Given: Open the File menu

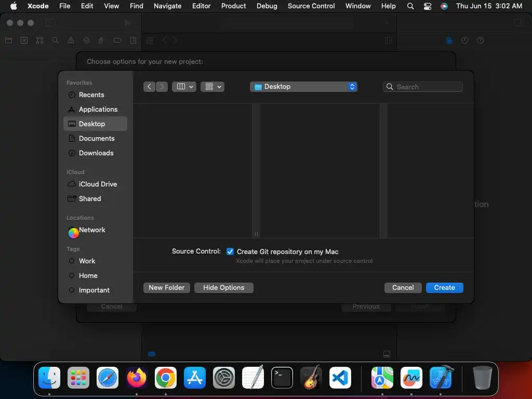Looking at the screenshot, I should pos(65,6).
